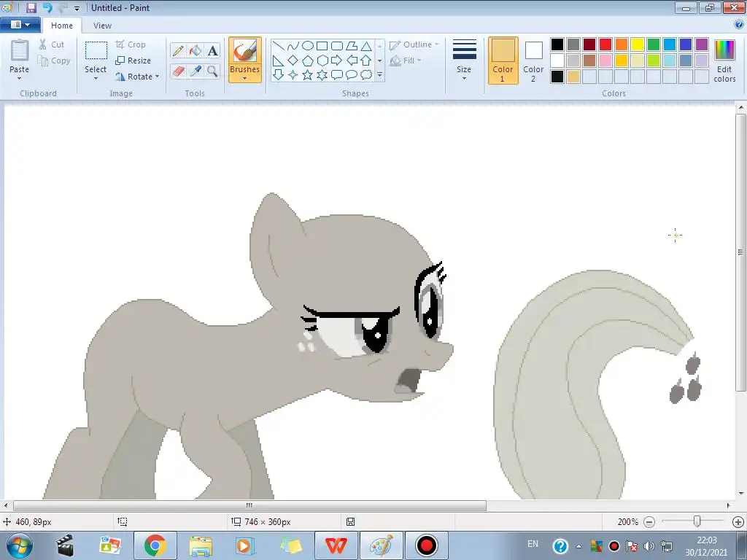This screenshot has height=560, width=747.
Task: Choose the Right arrow shape
Action: click(x=337, y=60)
